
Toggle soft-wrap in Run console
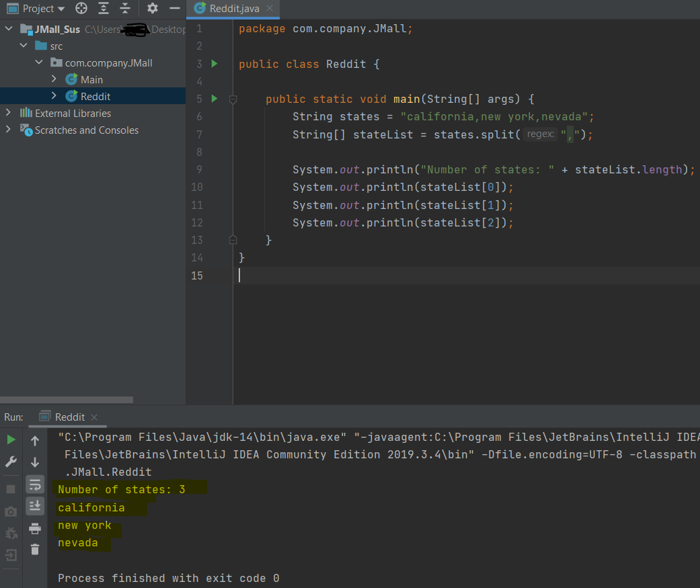click(x=35, y=485)
